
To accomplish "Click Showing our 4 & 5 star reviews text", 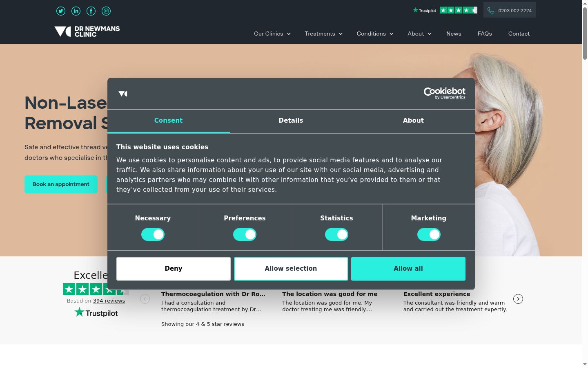I will pos(203,324).
